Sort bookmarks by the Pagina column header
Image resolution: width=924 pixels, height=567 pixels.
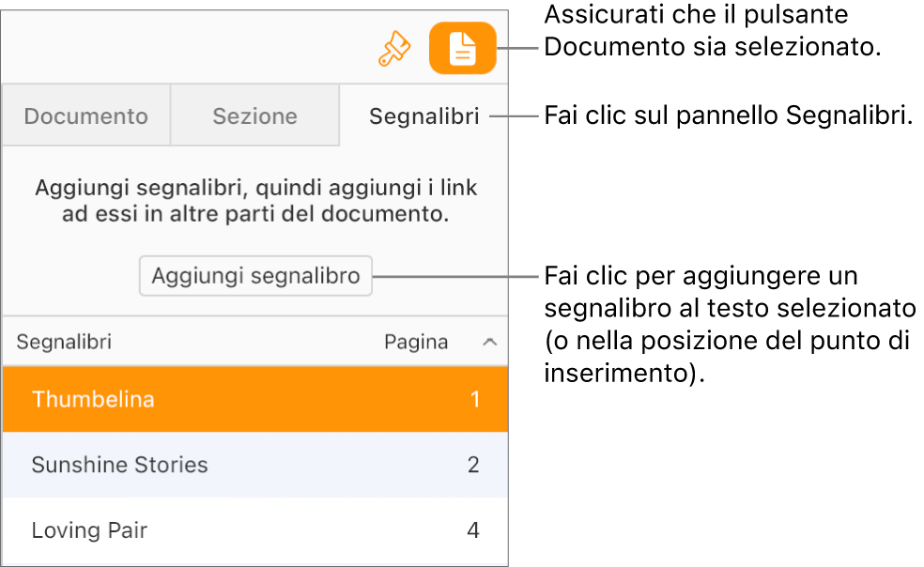click(x=416, y=342)
